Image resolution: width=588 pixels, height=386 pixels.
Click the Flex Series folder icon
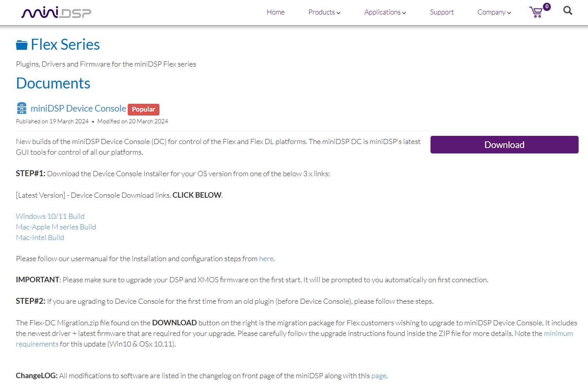pyautogui.click(x=22, y=45)
